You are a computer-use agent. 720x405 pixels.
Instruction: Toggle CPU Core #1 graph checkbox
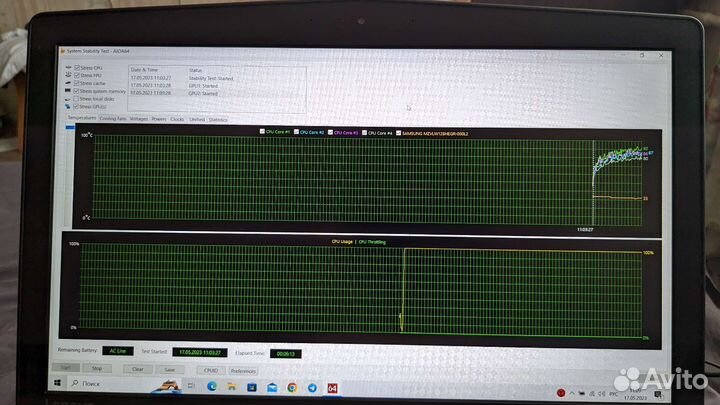click(x=262, y=132)
